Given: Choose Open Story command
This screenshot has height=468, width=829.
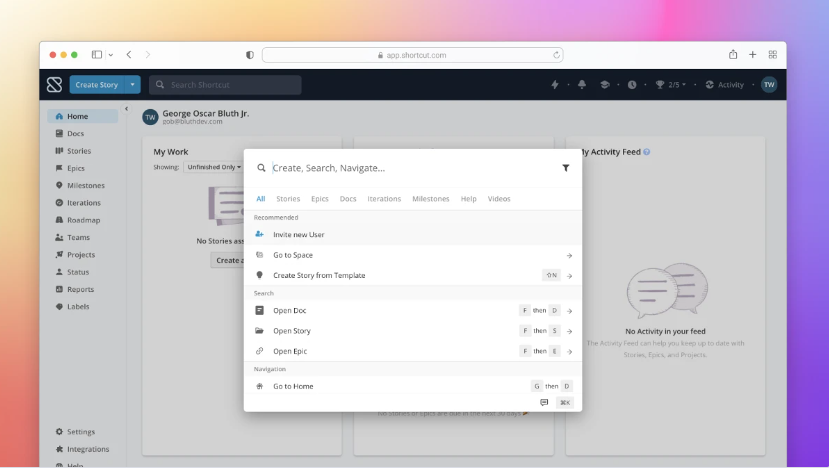Looking at the screenshot, I should pos(413,331).
